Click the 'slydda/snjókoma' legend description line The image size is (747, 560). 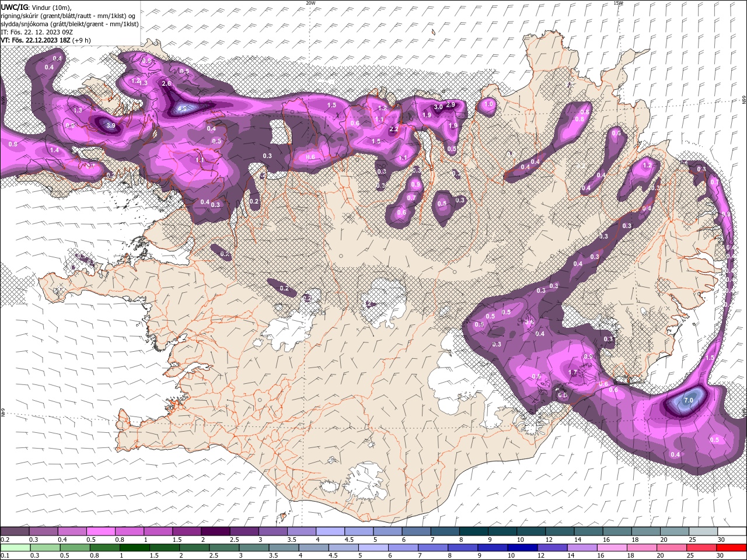(70, 24)
